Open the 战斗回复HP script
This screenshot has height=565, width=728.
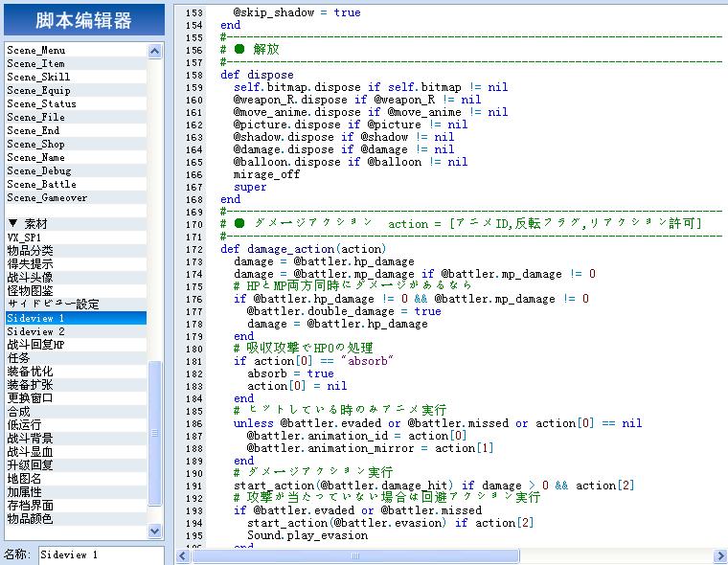tap(76, 345)
